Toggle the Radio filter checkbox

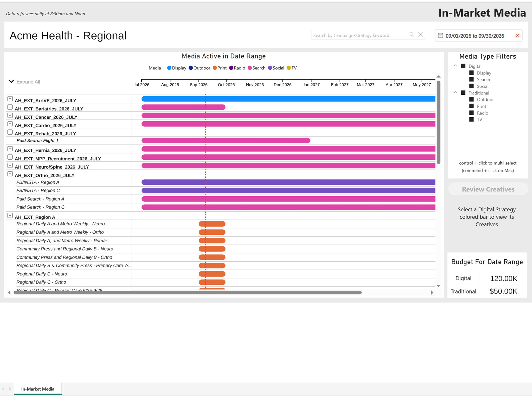click(471, 113)
